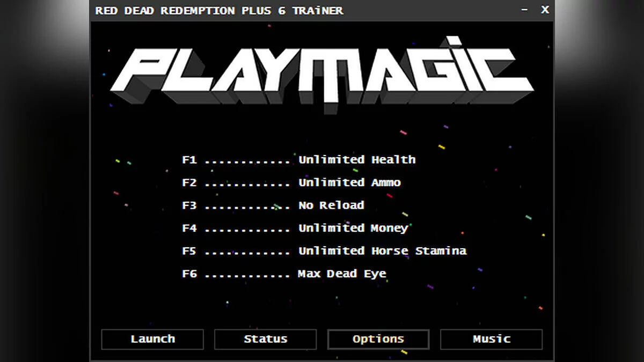
Task: Click the F5 hotkey label
Action: tap(189, 251)
